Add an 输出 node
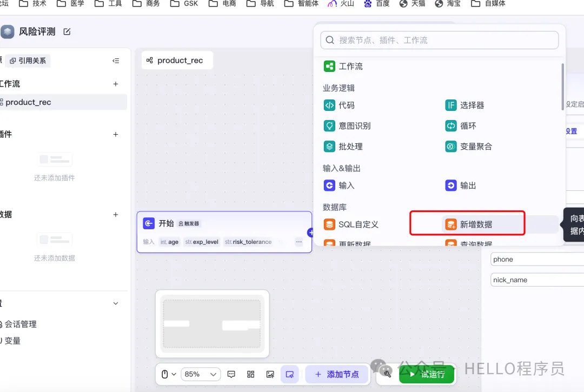Viewport: 584px width, 392px height. tap(461, 185)
